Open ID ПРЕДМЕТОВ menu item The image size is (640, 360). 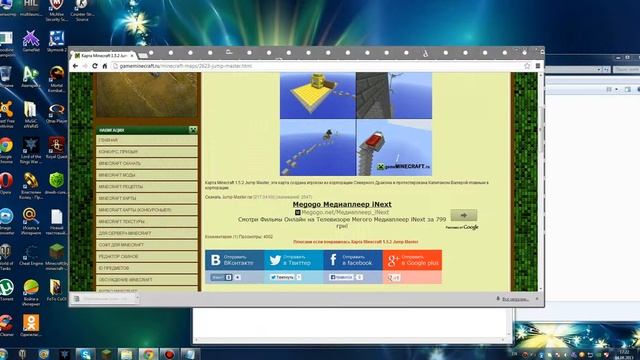(147, 268)
